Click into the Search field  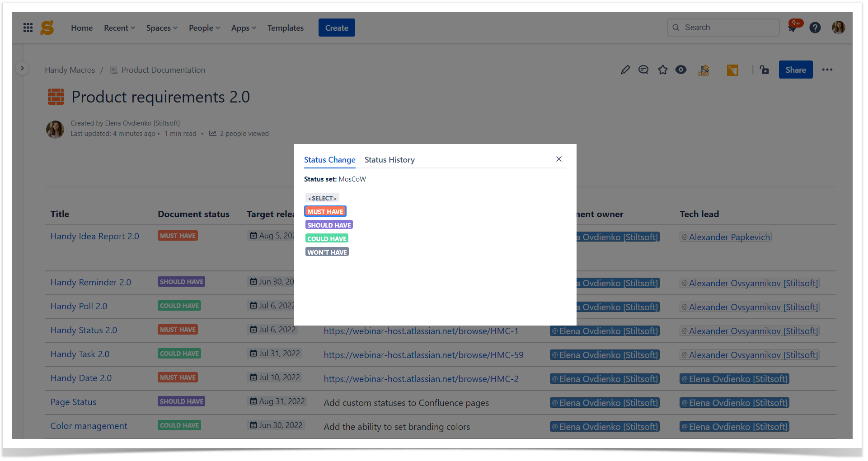[723, 28]
